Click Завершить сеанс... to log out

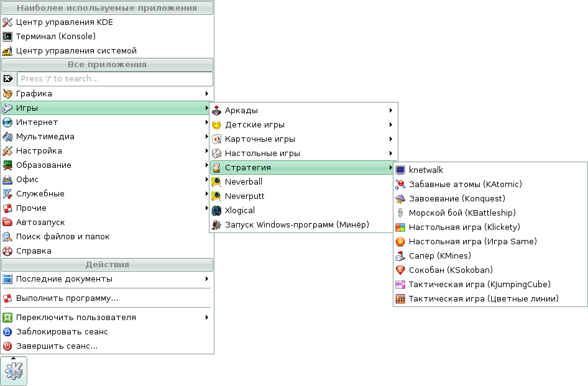pos(57,346)
